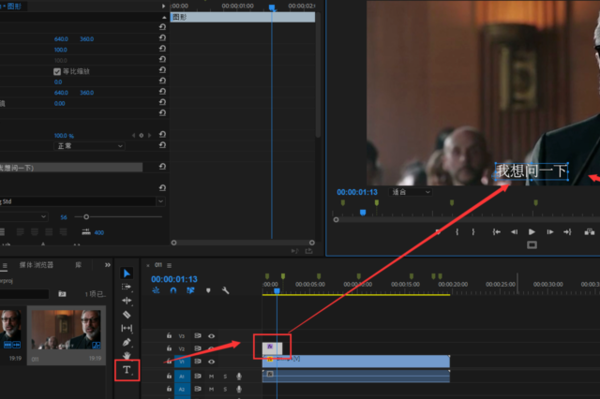
Task: Toggle lock on track V3
Action: (x=169, y=335)
